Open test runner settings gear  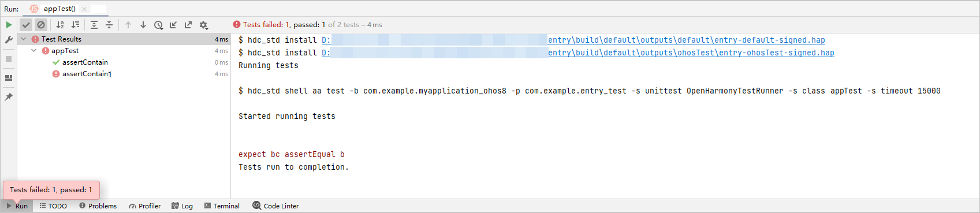(x=203, y=25)
